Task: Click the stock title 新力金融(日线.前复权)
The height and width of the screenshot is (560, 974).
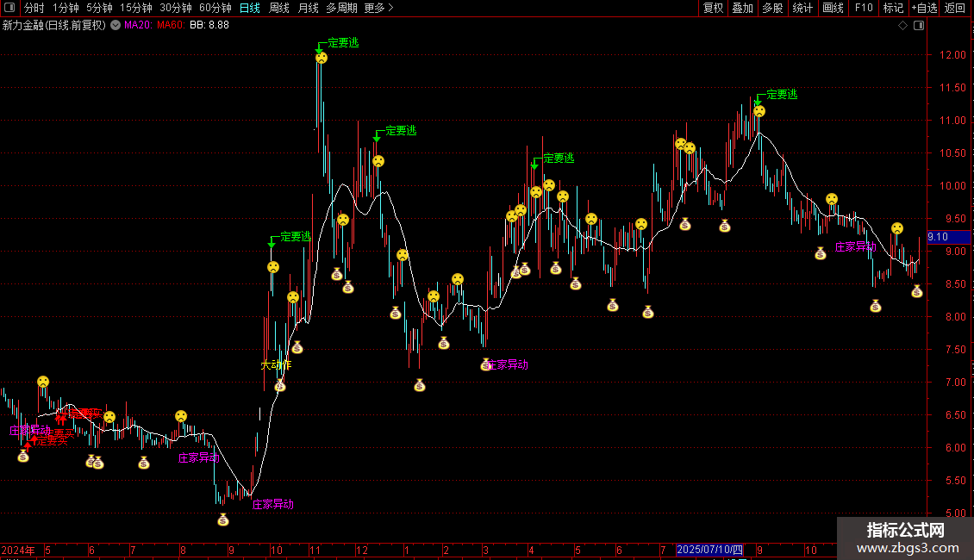Action: pos(54,25)
